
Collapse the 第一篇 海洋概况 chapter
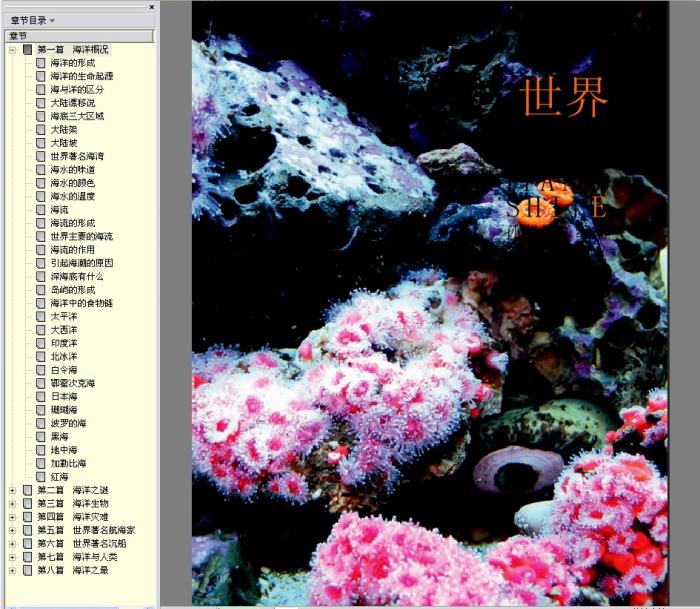tap(12, 49)
